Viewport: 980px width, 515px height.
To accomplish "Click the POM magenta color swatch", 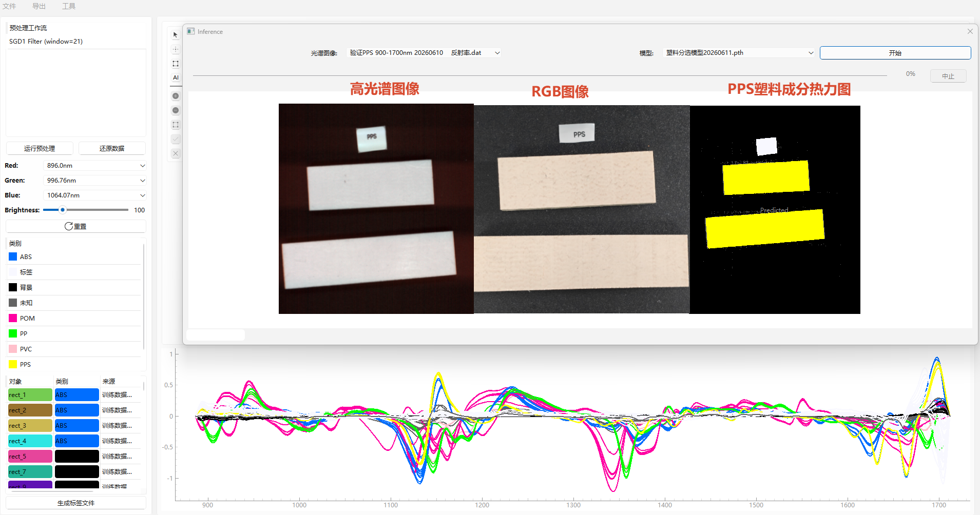I will (13, 318).
